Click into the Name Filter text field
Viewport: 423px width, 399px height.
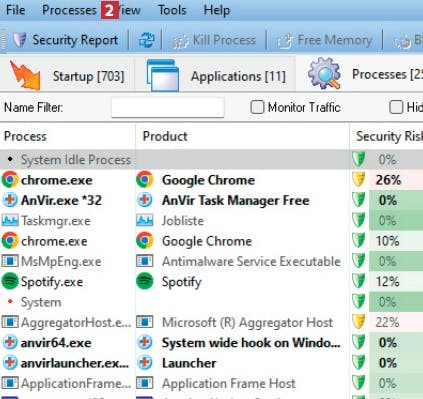(168, 107)
